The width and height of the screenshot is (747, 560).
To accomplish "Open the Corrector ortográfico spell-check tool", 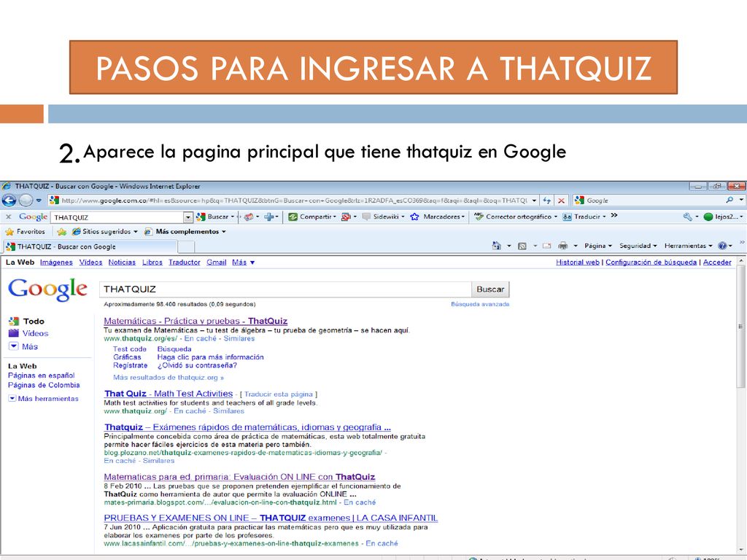I will point(515,217).
